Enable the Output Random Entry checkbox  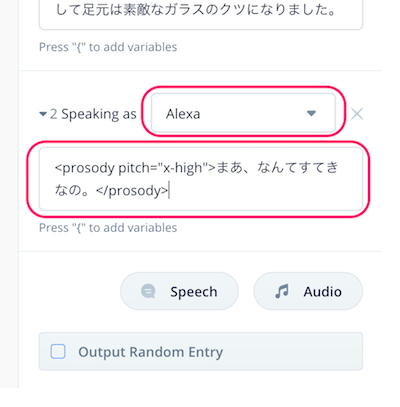point(58,351)
